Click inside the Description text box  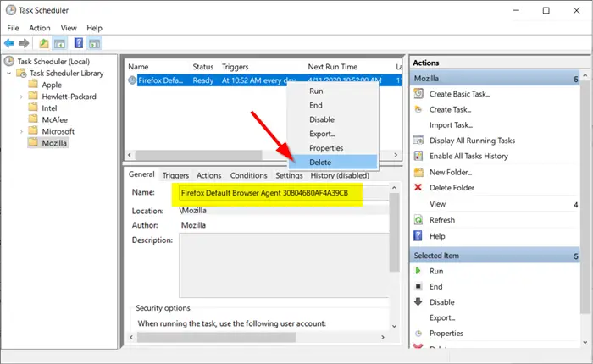tap(284, 265)
